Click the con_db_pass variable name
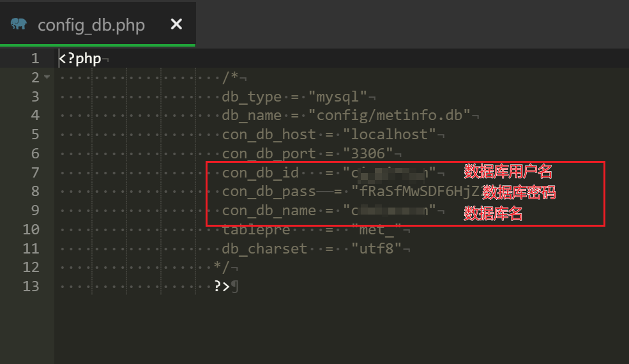 [269, 192]
